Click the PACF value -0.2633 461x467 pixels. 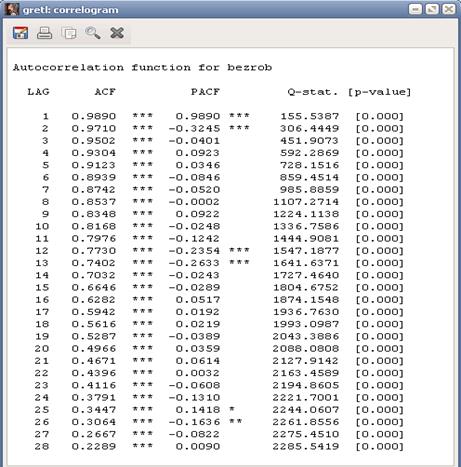tap(194, 263)
